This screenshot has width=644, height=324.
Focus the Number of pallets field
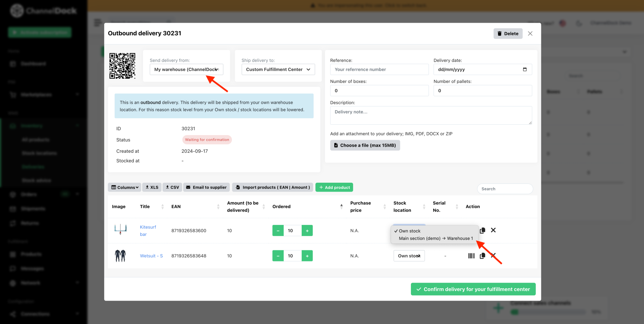coord(483,91)
